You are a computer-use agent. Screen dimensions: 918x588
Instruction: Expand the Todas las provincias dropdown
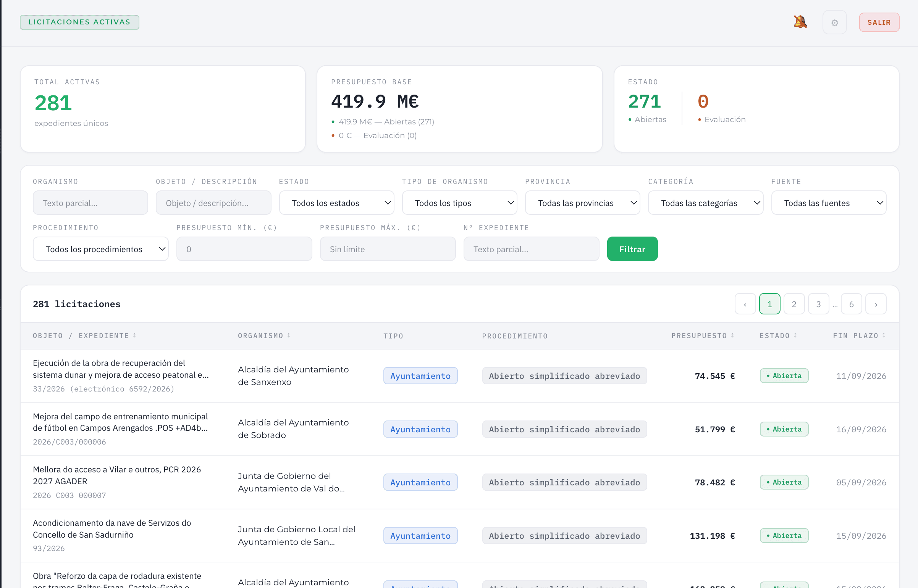pos(582,203)
